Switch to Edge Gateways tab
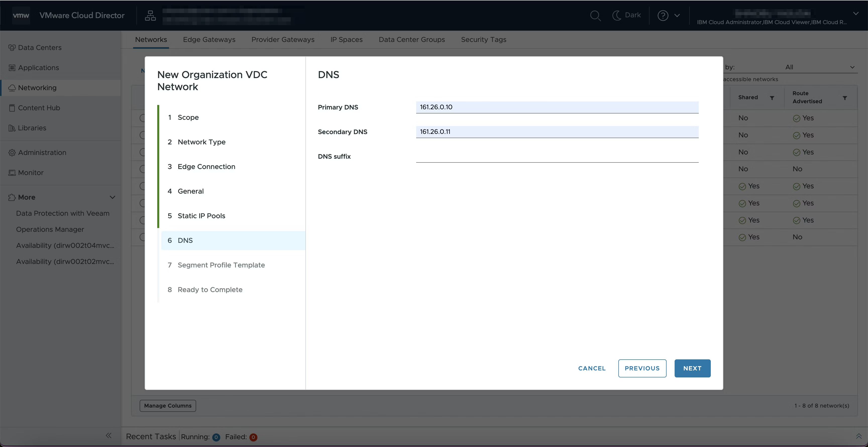Screen dimensions: 868x447 209,39
